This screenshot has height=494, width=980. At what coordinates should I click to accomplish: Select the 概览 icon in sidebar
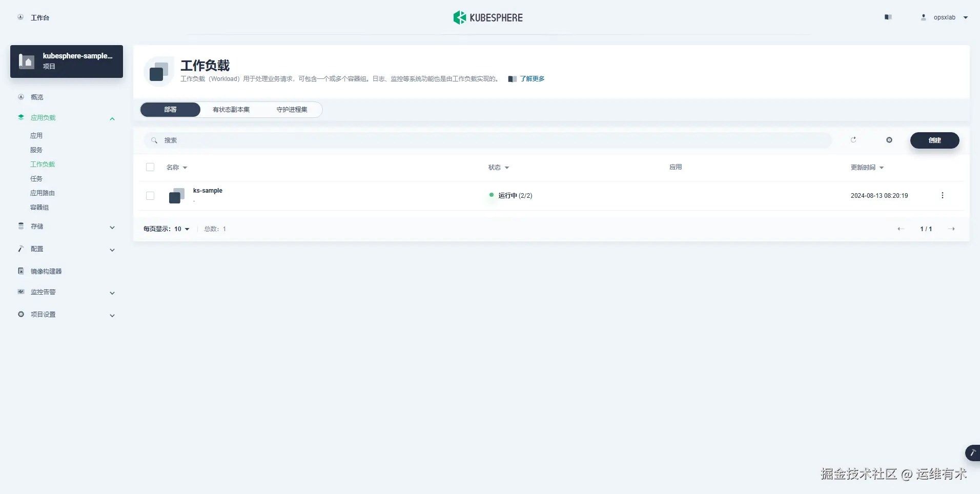click(21, 97)
